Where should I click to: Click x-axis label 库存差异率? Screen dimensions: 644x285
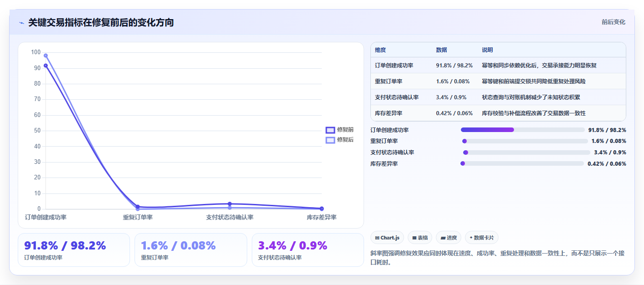coord(321,217)
